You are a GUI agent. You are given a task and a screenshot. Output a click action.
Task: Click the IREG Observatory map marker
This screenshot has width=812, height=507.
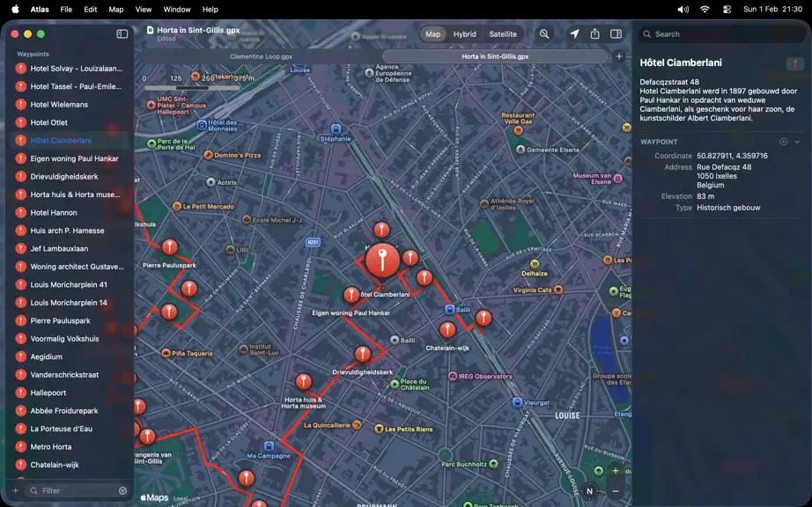[x=452, y=376]
